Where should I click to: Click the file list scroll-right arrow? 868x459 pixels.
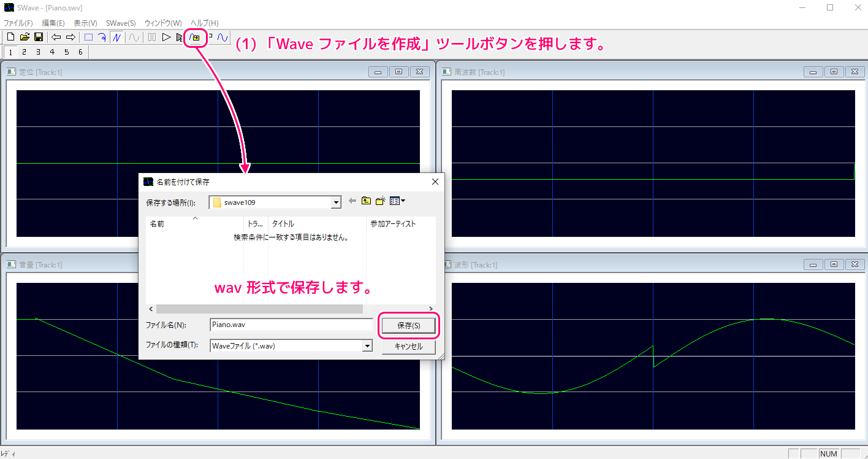[x=431, y=309]
